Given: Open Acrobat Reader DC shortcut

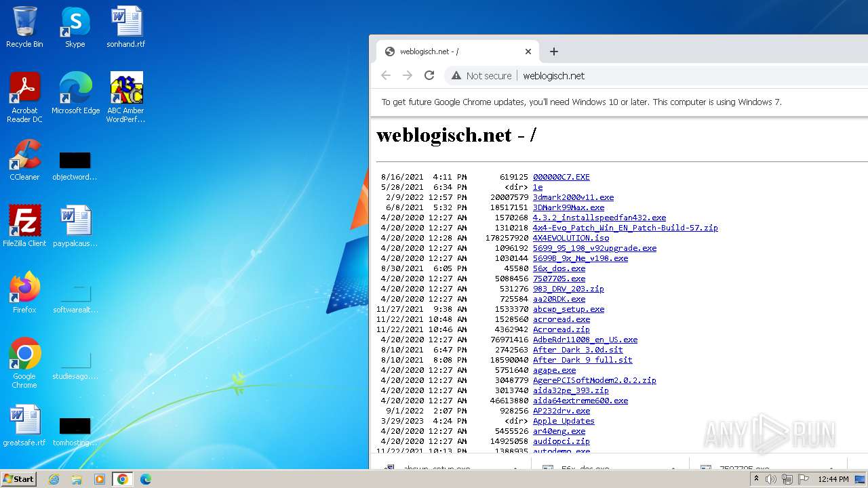Looking at the screenshot, I should point(24,97).
